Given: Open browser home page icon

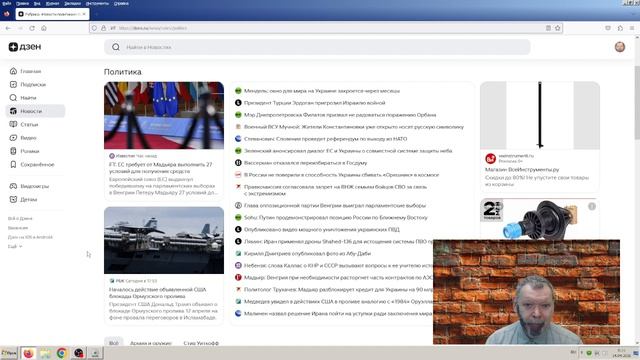Looking at the screenshot, I should tap(44, 28).
